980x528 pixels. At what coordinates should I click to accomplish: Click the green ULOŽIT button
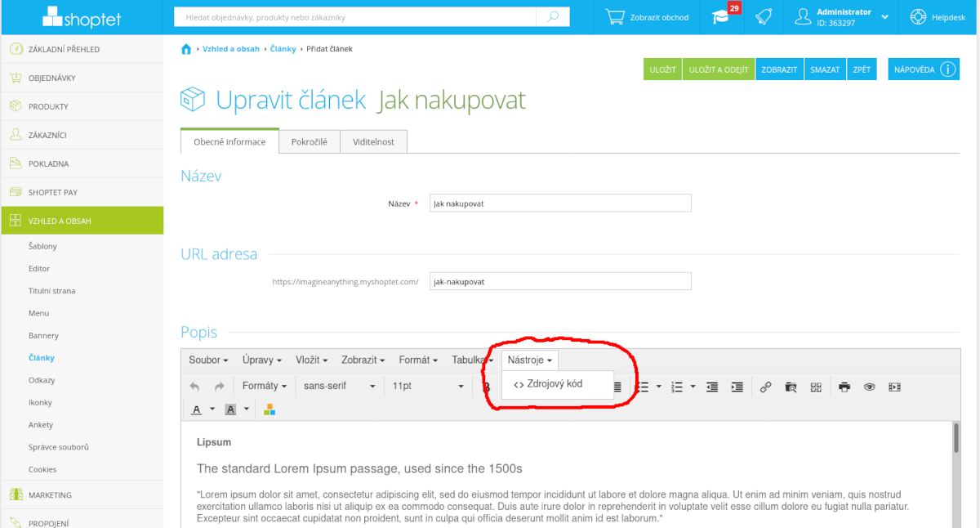tap(662, 69)
